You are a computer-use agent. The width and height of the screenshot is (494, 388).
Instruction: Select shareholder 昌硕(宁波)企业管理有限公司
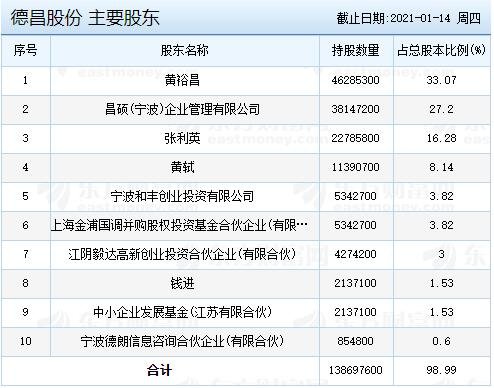click(x=182, y=109)
